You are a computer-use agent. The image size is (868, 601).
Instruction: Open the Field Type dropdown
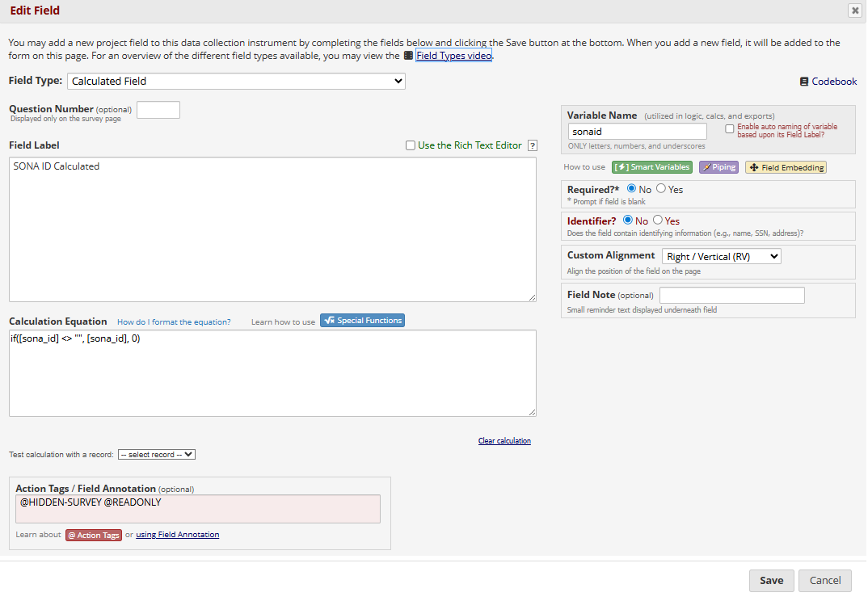(236, 81)
